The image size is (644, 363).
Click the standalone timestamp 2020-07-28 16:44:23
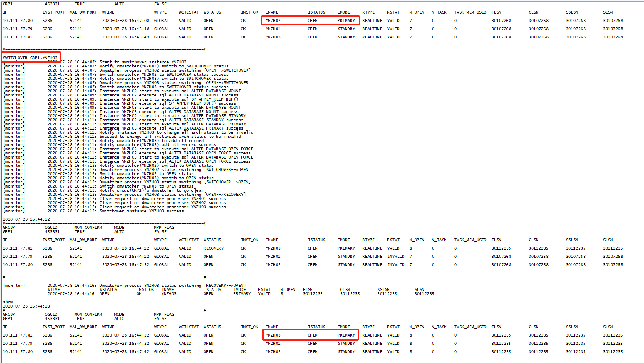[x=26, y=306]
